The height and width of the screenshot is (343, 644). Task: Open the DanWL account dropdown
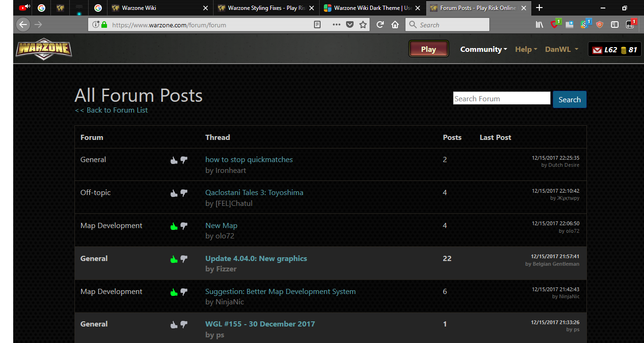tap(561, 49)
